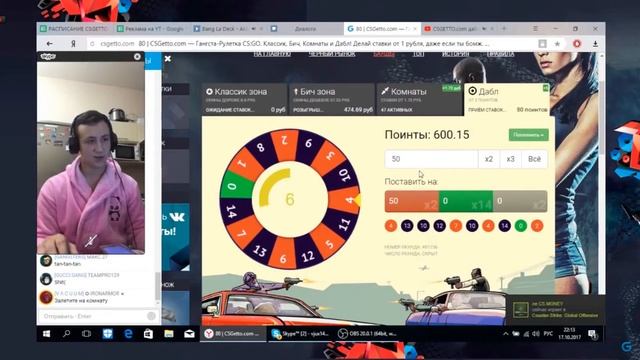Viewport: 640px width, 360px height.
Task: Click the network icon in system tray
Action: coord(526,334)
